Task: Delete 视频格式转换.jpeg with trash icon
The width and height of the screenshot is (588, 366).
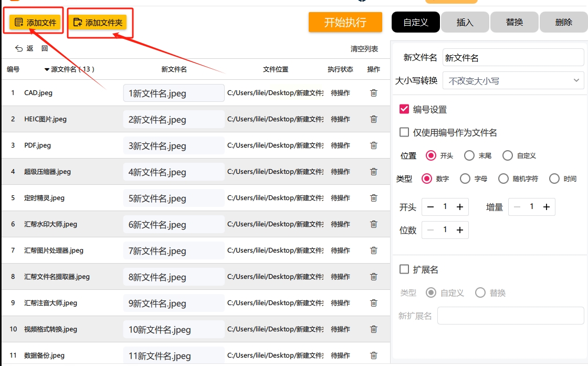Action: pos(373,329)
